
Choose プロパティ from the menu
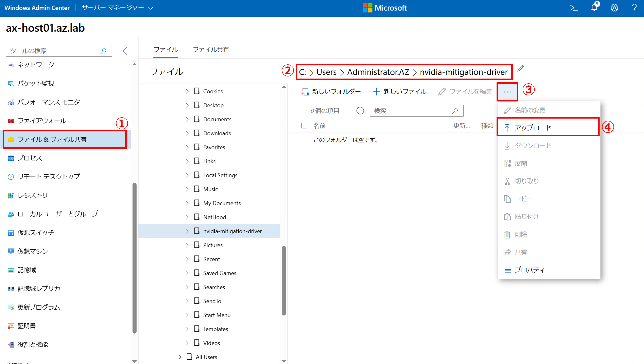tap(549, 270)
